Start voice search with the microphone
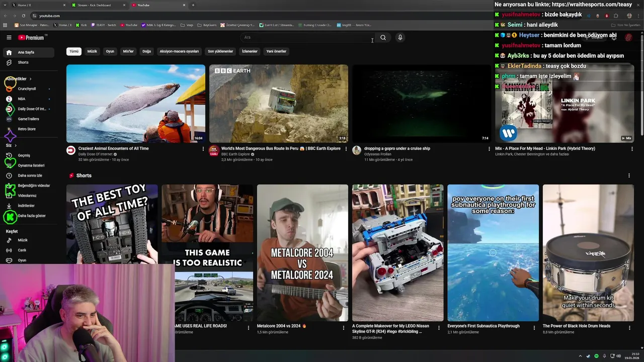The width and height of the screenshot is (644, 362). (x=400, y=37)
